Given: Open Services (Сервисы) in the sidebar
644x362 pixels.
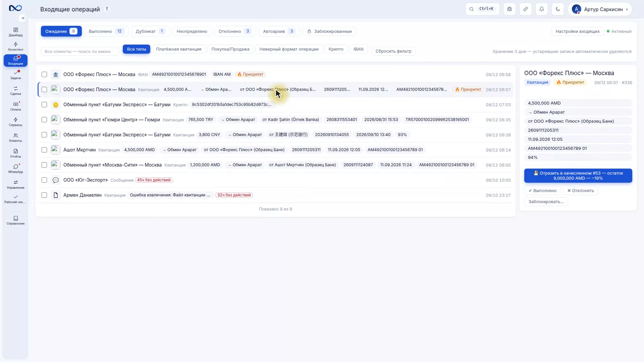Looking at the screenshot, I should point(15,122).
